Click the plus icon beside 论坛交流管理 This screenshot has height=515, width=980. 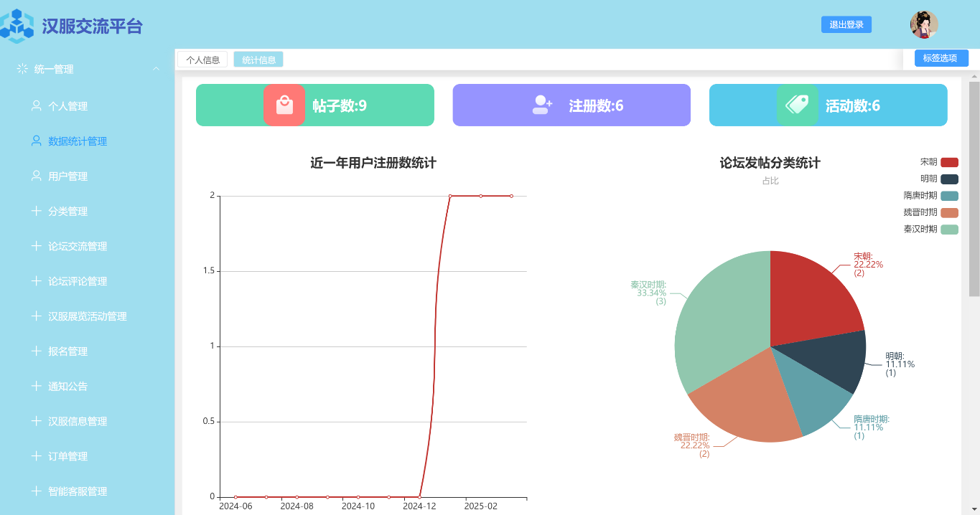click(36, 246)
